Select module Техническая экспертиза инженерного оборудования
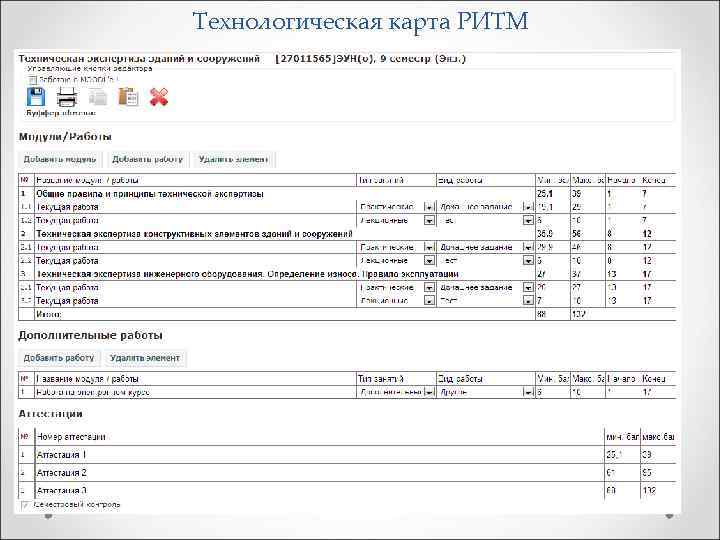This screenshot has width=720, height=540. tap(247, 274)
